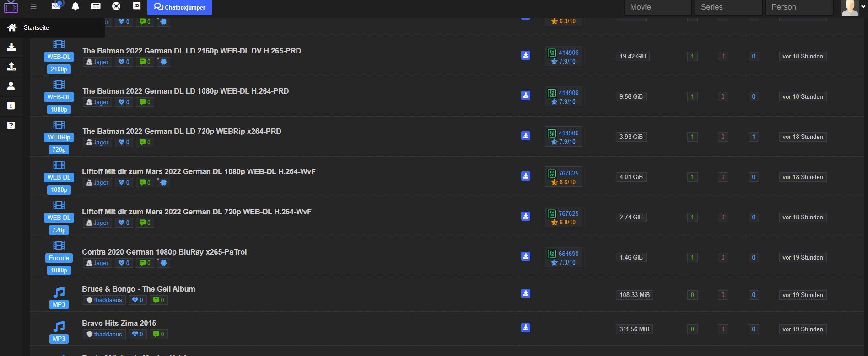Screen dimensions: 868x356
Task: Click the Encode type tag for Contra
Action: click(x=59, y=258)
